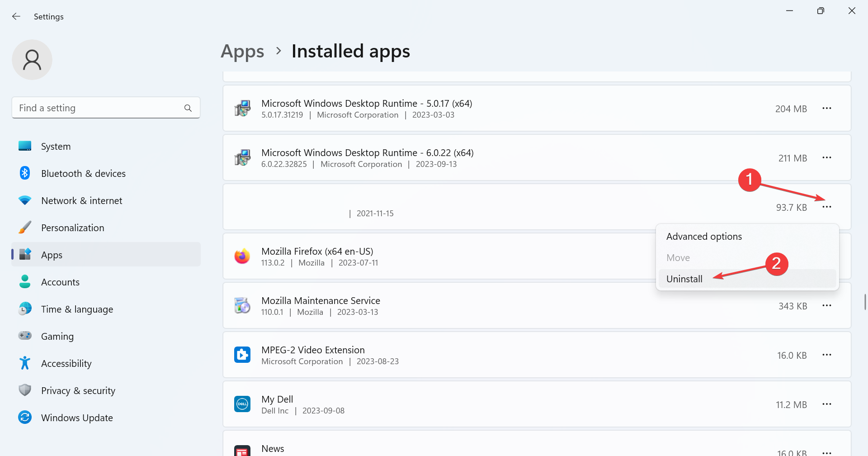This screenshot has width=868, height=456.
Task: Open Privacy & security settings
Action: coord(106,390)
